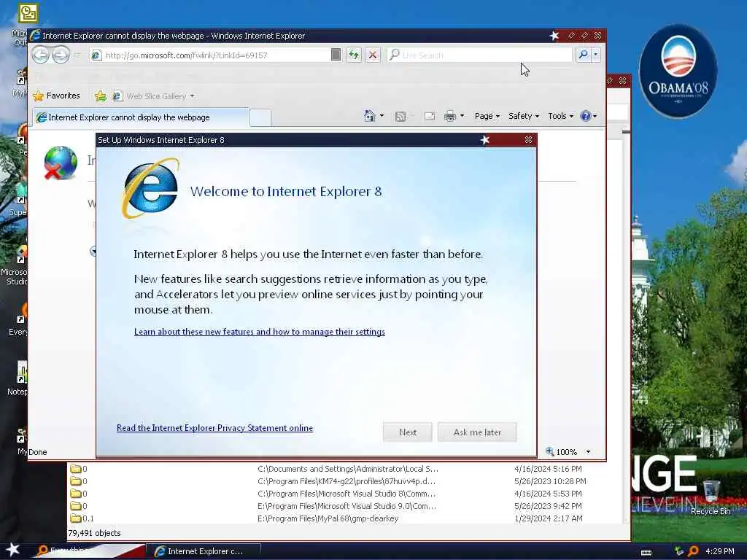Open the Tools menu
747x560 pixels.
pyautogui.click(x=560, y=116)
